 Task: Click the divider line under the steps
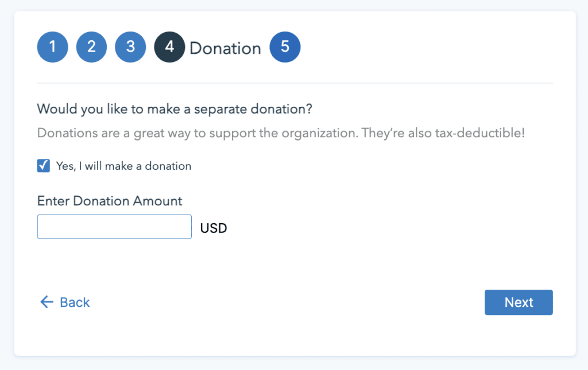[295, 83]
